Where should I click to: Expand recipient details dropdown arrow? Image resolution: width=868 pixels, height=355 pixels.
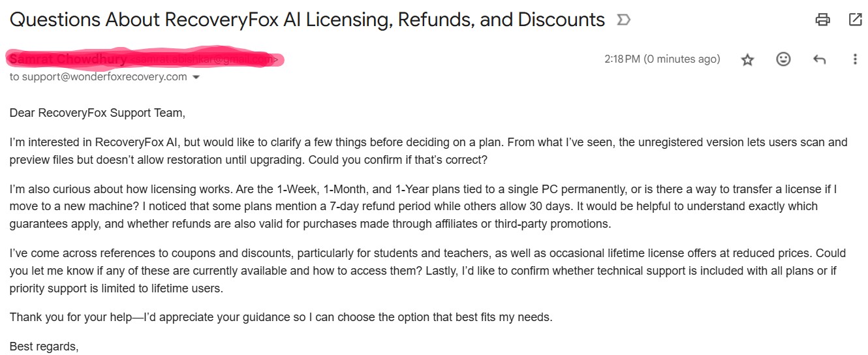click(x=196, y=77)
